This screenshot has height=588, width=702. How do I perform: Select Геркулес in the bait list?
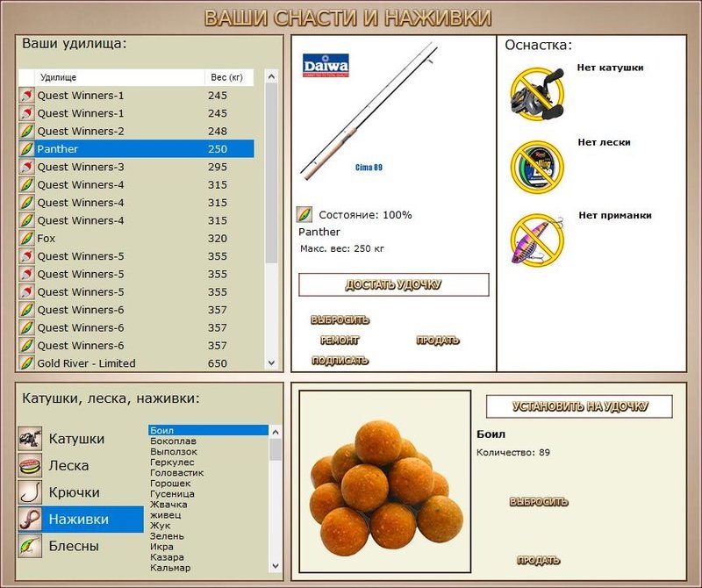pyautogui.click(x=208, y=463)
